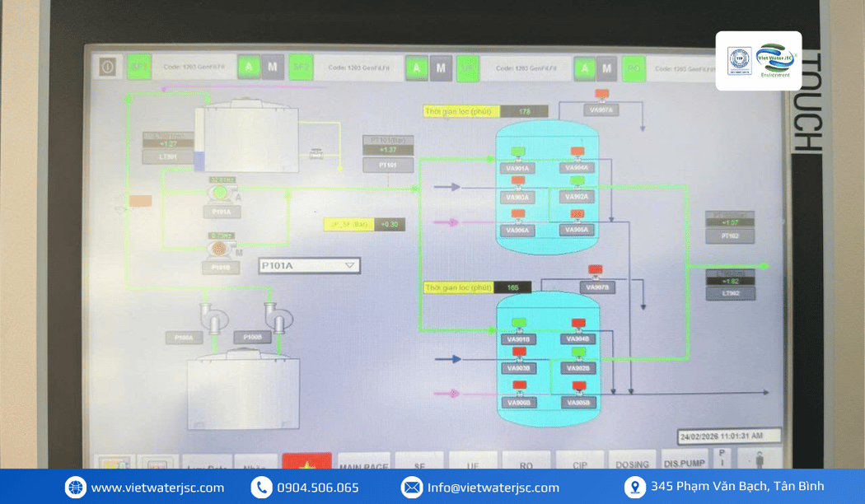
Task: Click the green VA902B valve indicator
Action: (578, 352)
